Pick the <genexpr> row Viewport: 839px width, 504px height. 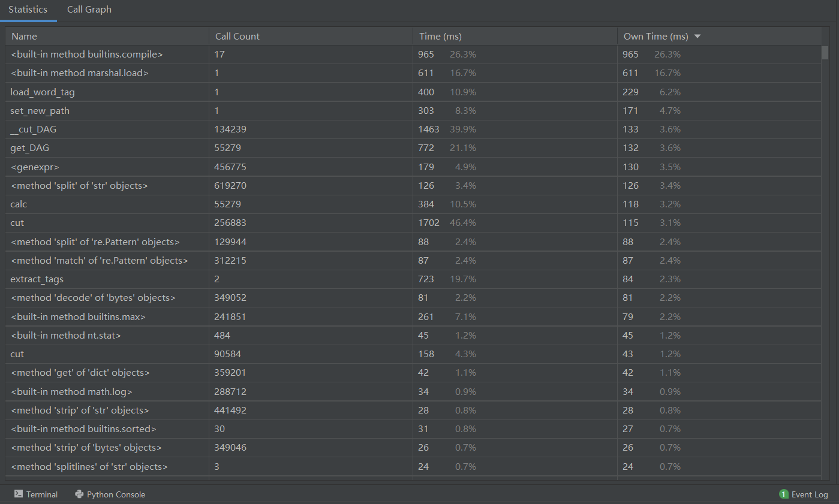click(35, 167)
